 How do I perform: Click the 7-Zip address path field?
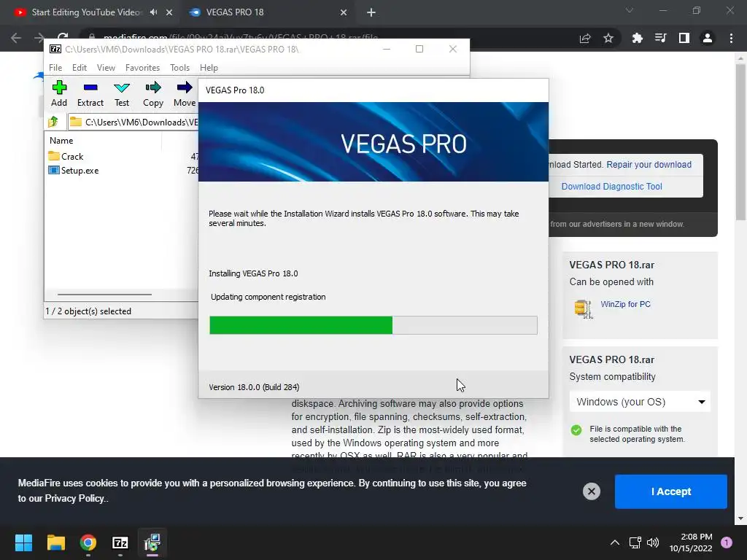[133, 122]
